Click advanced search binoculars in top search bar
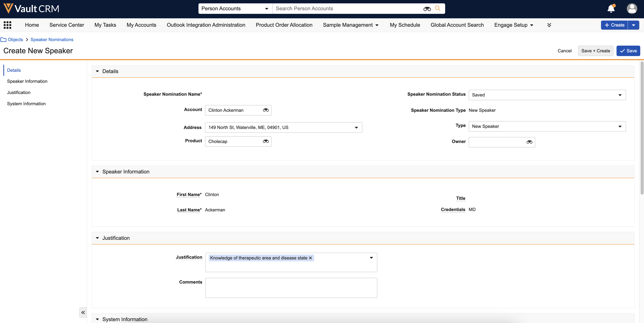 click(x=427, y=9)
